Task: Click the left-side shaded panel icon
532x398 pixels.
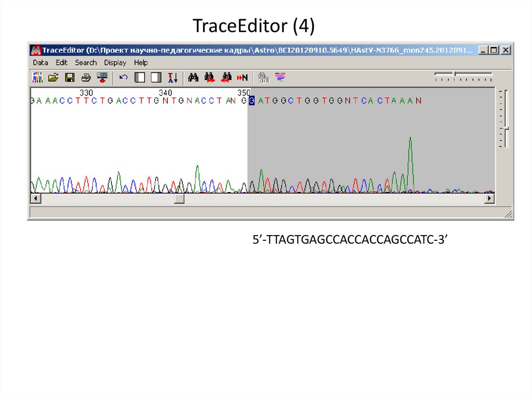Action: click(140, 78)
